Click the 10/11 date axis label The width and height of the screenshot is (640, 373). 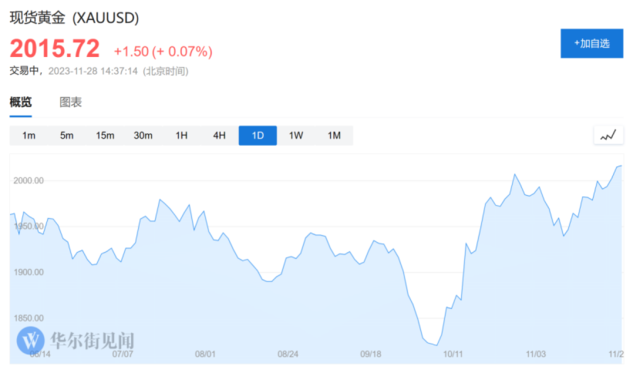[x=453, y=354]
